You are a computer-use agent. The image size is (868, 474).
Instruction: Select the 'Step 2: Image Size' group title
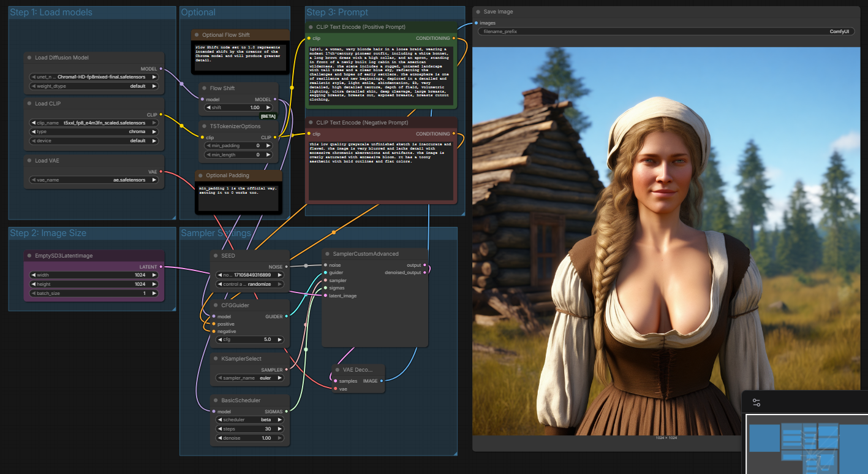tap(48, 233)
